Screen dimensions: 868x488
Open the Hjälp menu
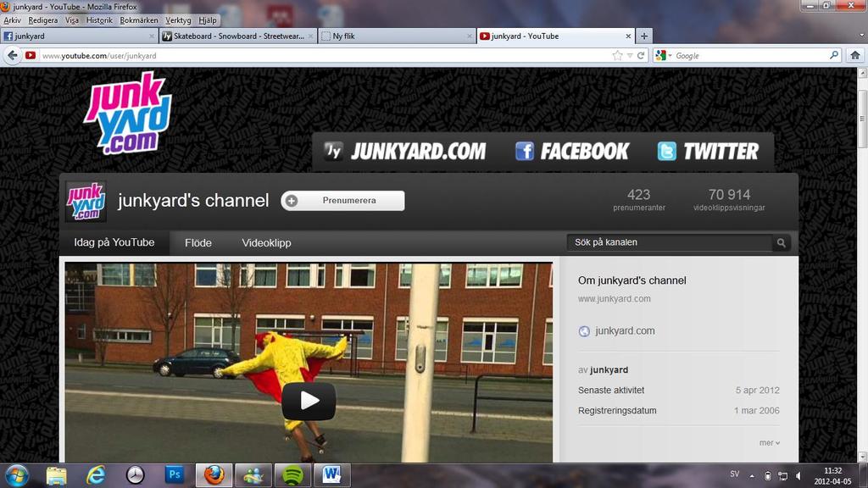[208, 20]
